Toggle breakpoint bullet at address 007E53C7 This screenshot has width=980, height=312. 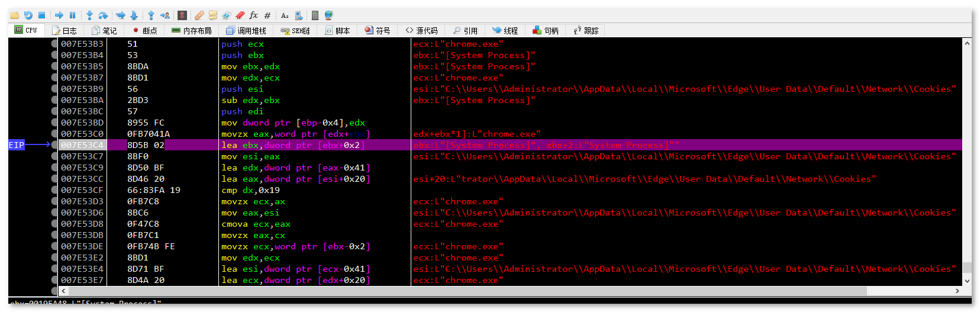click(54, 156)
